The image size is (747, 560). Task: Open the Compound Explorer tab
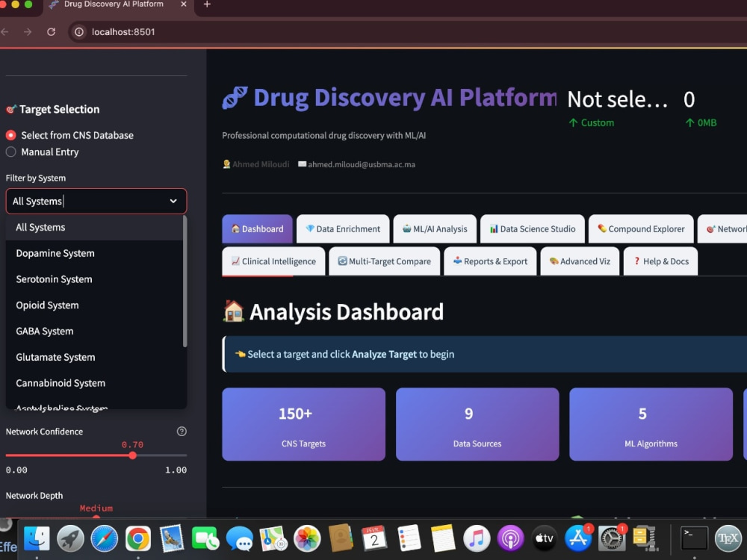[641, 229]
